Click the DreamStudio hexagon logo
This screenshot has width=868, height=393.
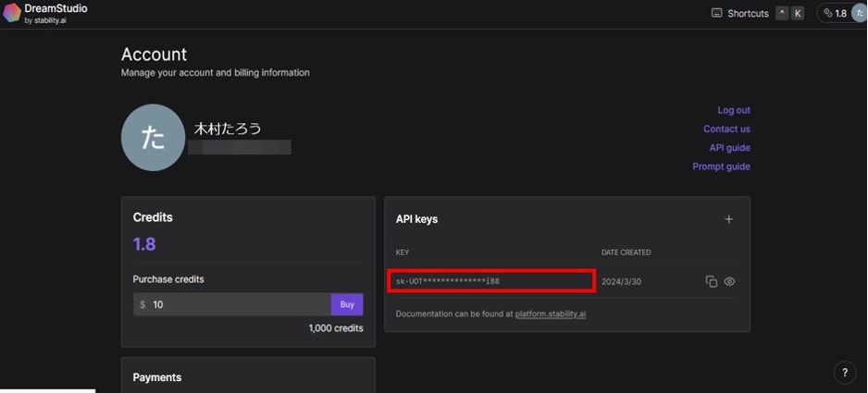coord(12,13)
